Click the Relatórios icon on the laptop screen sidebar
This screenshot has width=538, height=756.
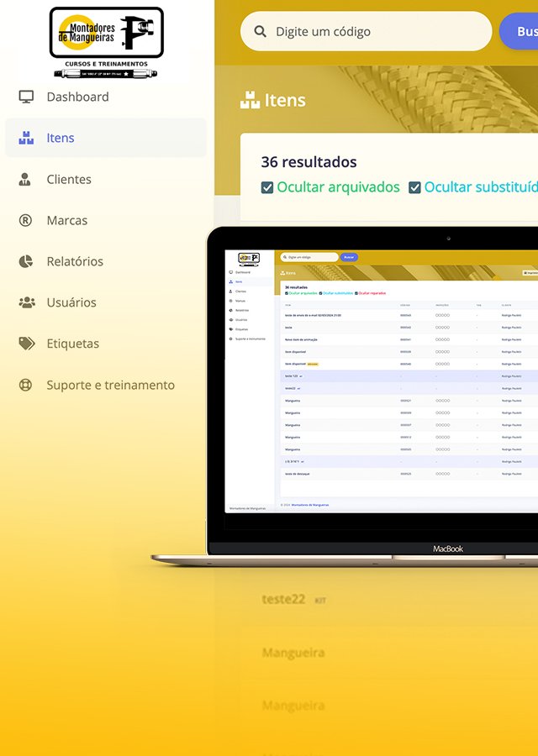click(230, 310)
